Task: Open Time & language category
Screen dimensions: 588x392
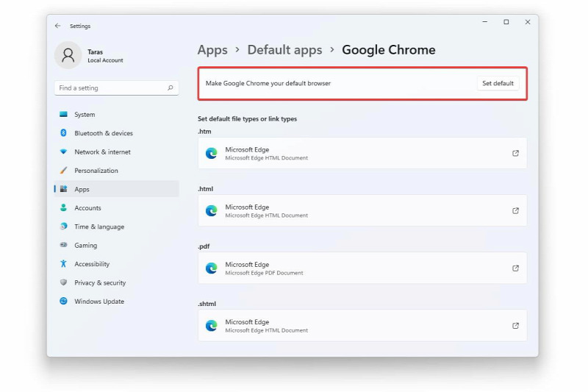Action: [117, 227]
